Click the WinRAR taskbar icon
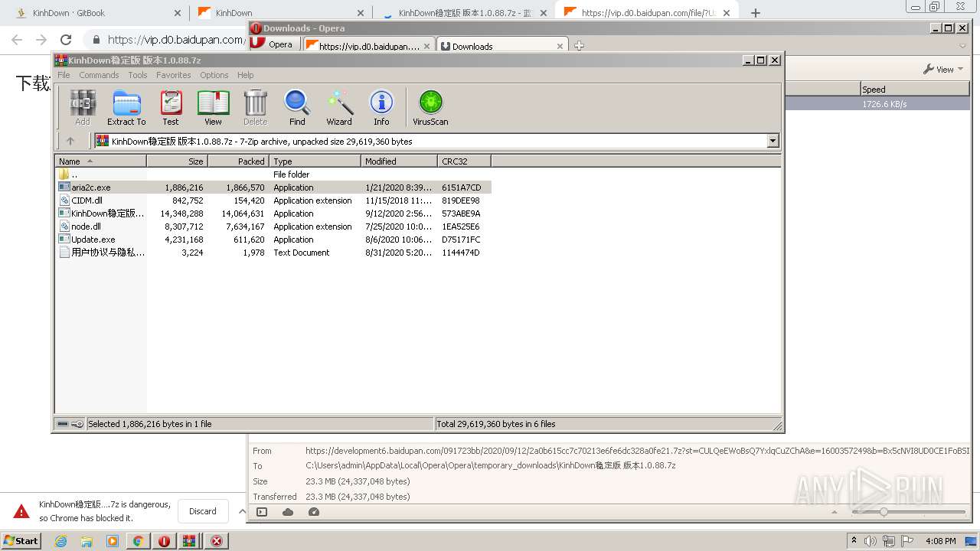This screenshot has height=551, width=980. [x=190, y=541]
